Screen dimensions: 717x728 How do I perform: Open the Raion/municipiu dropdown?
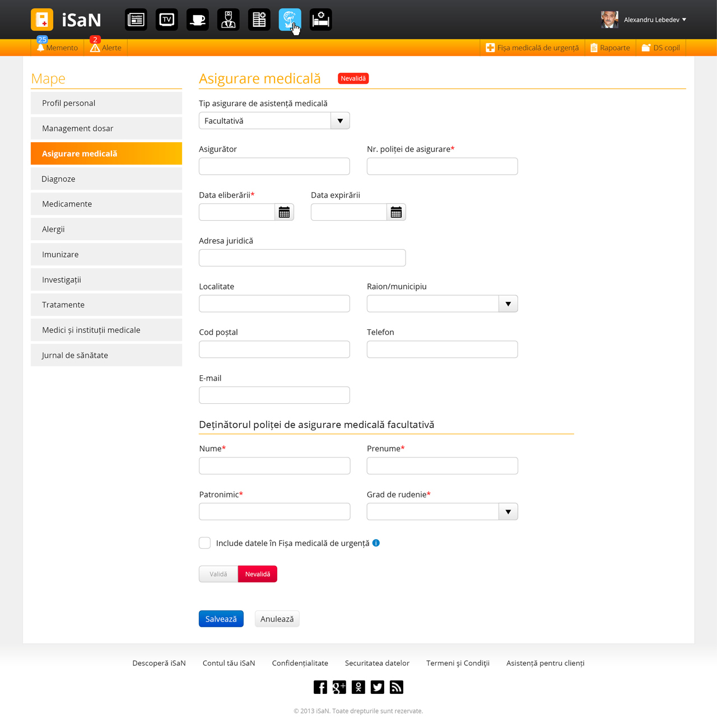coord(508,304)
